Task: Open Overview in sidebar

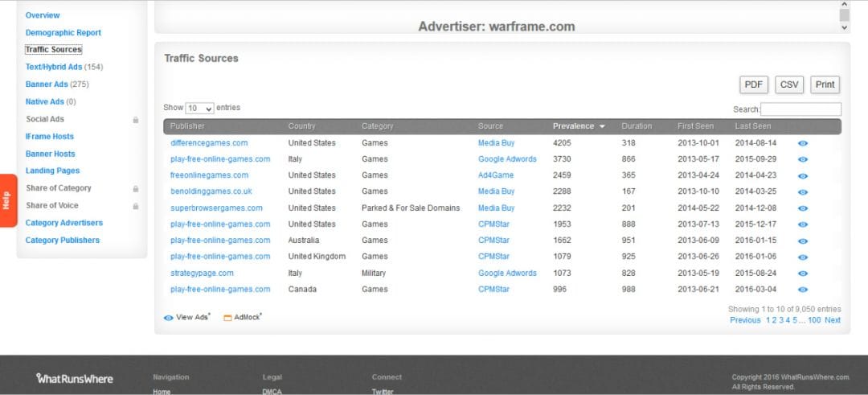Action: pos(43,15)
